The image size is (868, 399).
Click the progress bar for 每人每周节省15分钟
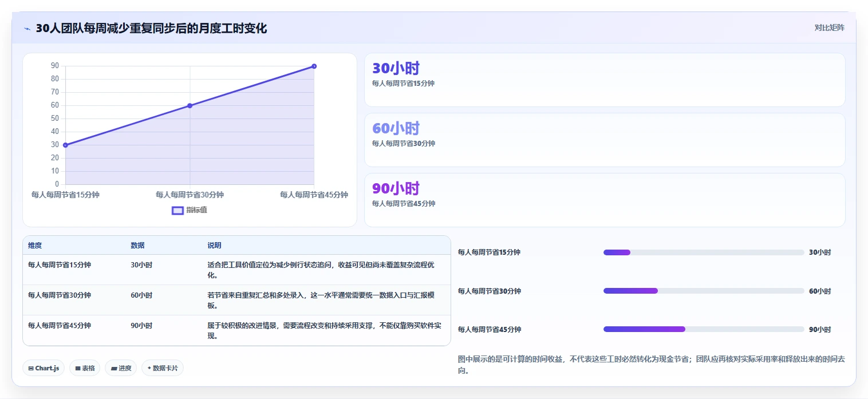pyautogui.click(x=704, y=252)
